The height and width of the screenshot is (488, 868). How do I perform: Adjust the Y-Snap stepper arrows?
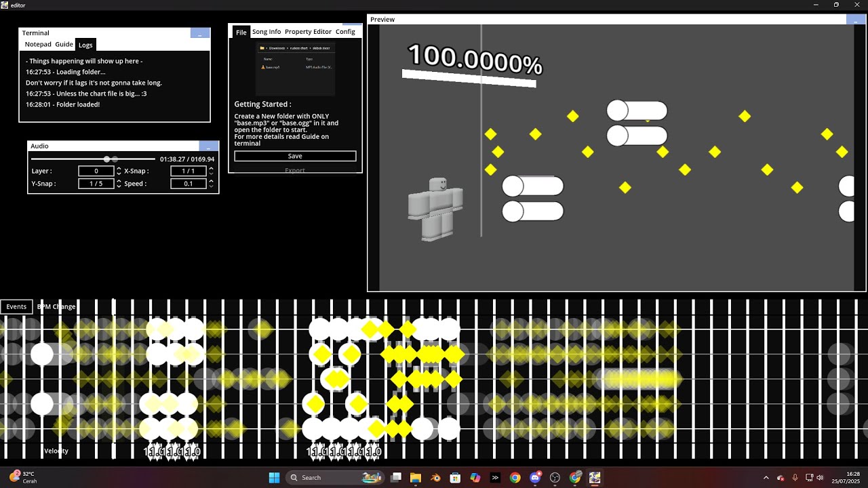pyautogui.click(x=119, y=184)
